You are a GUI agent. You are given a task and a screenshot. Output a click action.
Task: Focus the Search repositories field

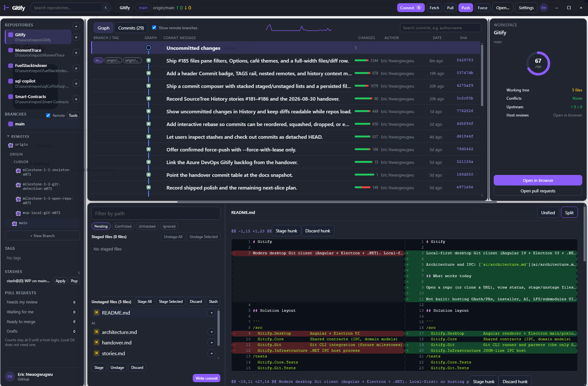click(x=70, y=8)
